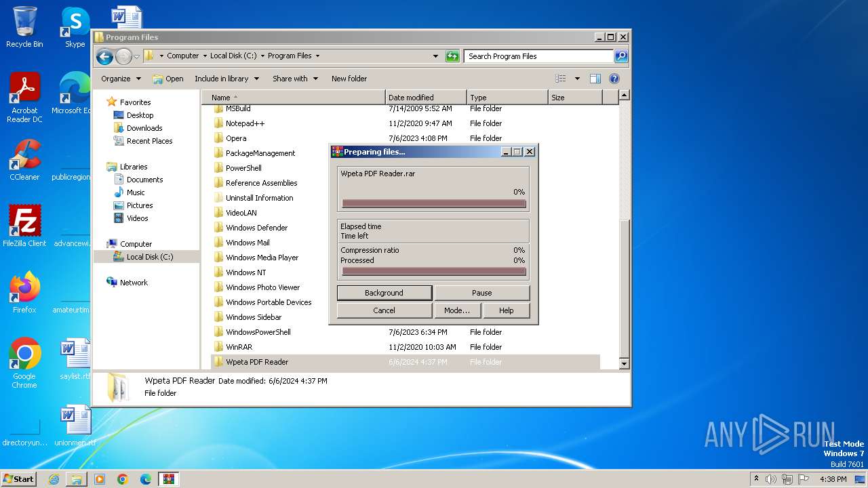Select Wpeta PDF Reader folder
The image size is (868, 488).
(x=406, y=362)
